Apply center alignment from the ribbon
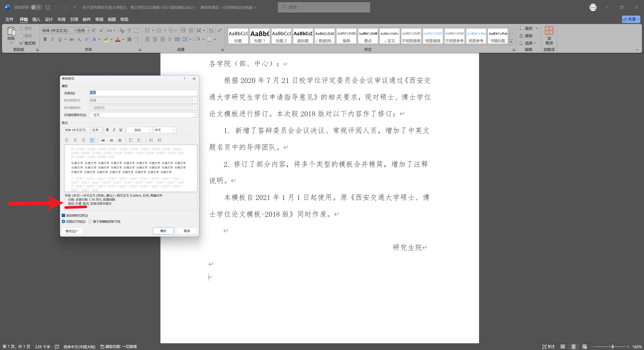644x350 pixels. [155, 39]
